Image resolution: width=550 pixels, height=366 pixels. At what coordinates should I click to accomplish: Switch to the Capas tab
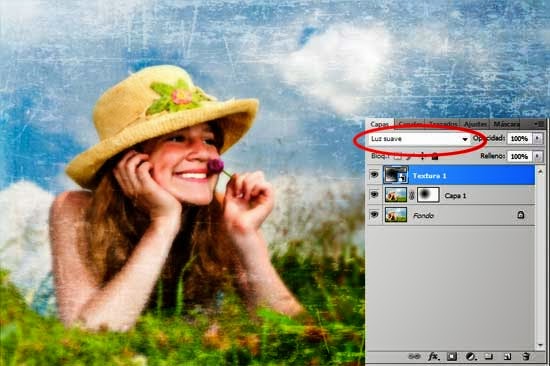click(x=380, y=124)
